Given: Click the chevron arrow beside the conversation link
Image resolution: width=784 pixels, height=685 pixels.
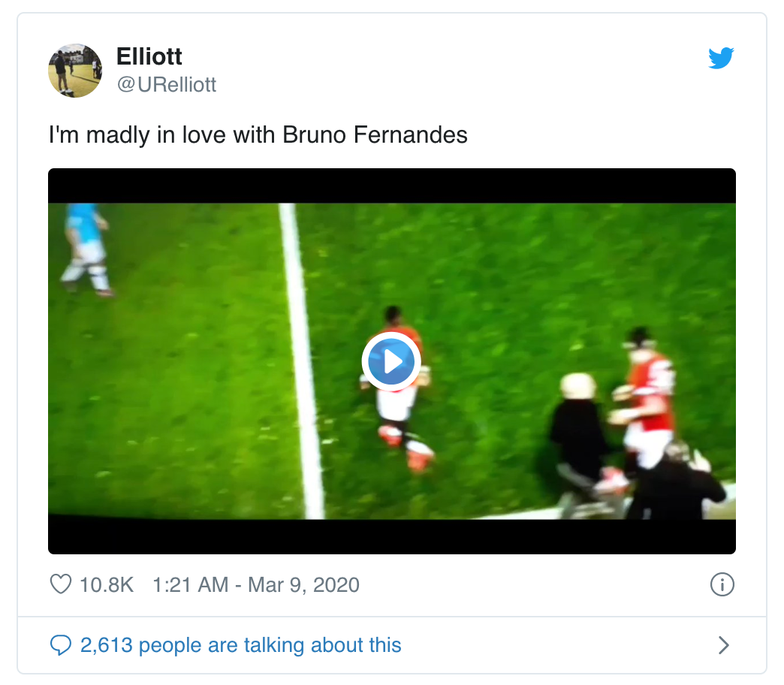Looking at the screenshot, I should (722, 644).
